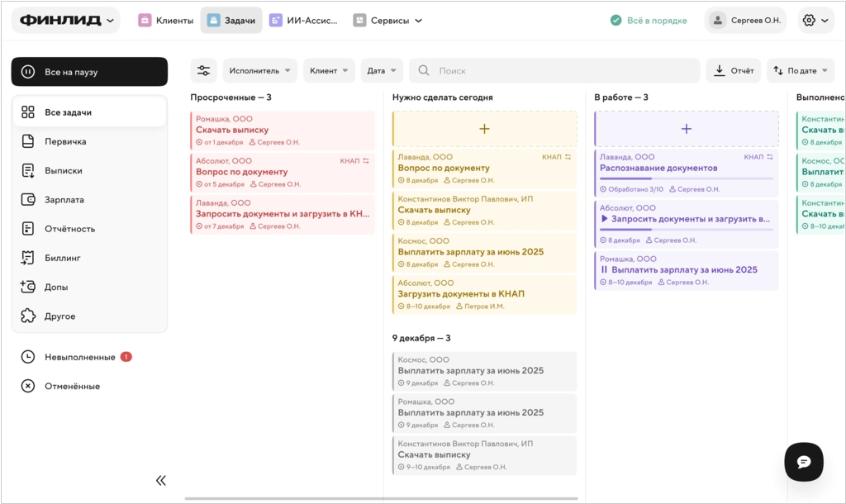
Task: Switch to the Клиенты tab
Action: coord(165,21)
